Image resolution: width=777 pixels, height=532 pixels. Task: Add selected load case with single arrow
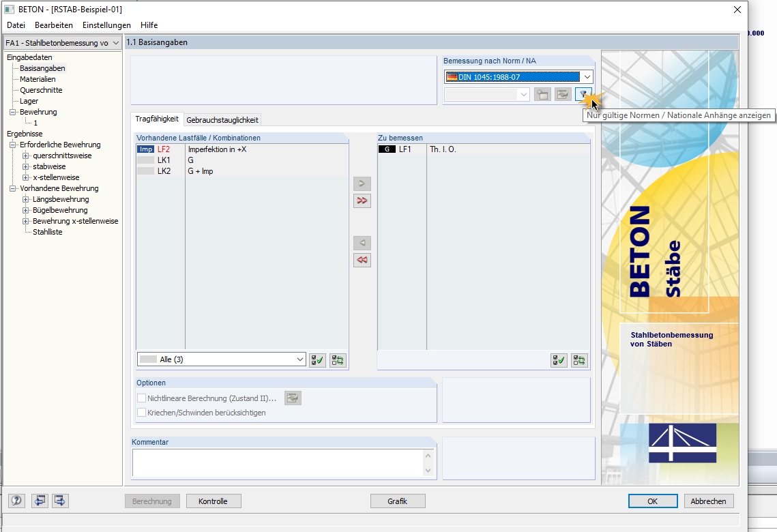362,183
